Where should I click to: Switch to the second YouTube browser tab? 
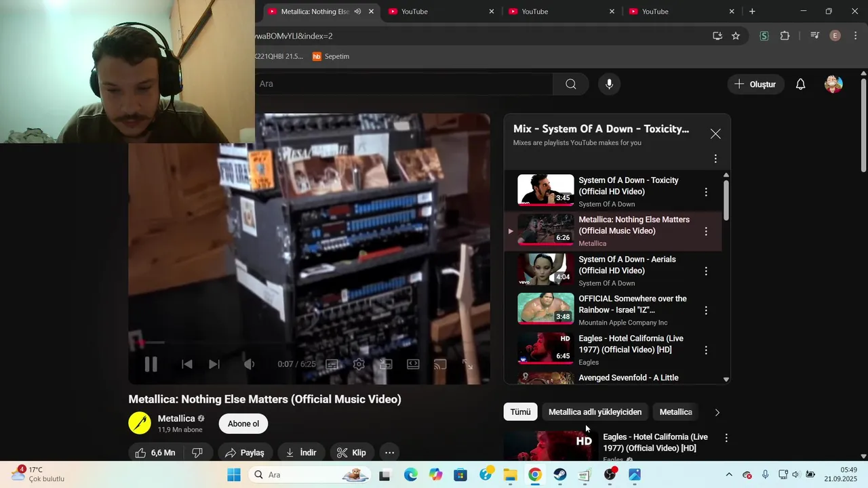click(441, 12)
